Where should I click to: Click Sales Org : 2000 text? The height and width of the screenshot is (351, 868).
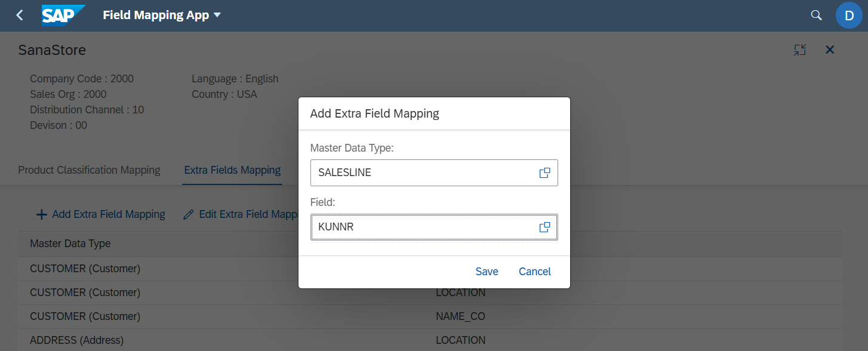pos(68,94)
